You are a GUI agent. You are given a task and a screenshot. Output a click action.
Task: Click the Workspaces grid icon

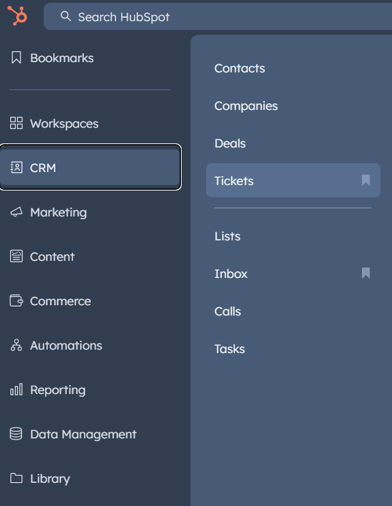[16, 123]
